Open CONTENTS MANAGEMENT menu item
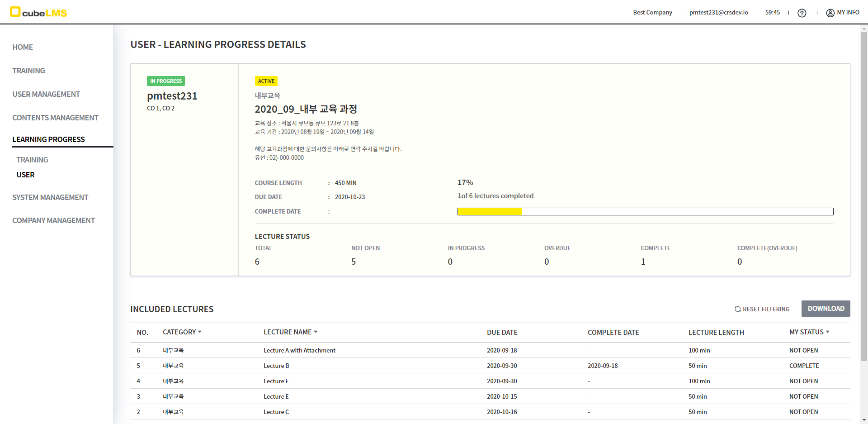Screen dimensions: 868x424 [55, 118]
